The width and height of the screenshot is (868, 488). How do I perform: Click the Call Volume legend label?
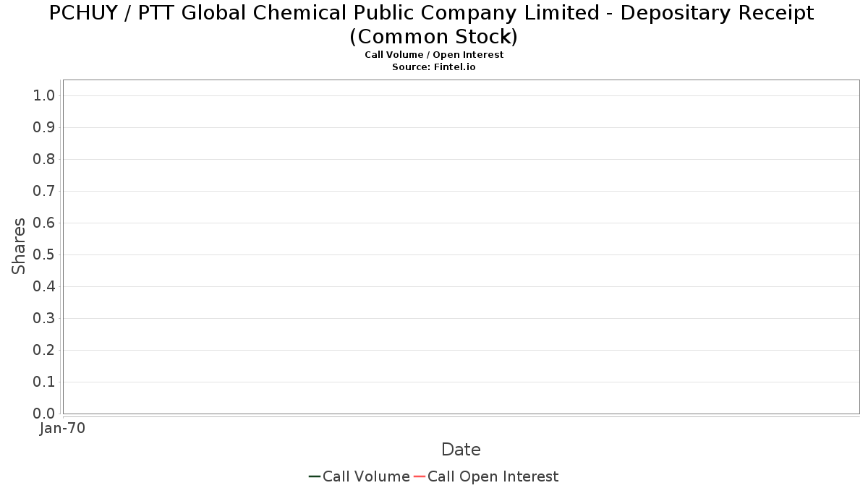tap(366, 476)
